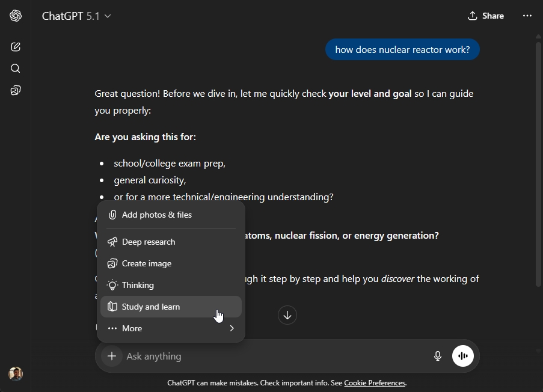The height and width of the screenshot is (392, 543).
Task: Expand the More submenu
Action: pos(171,328)
